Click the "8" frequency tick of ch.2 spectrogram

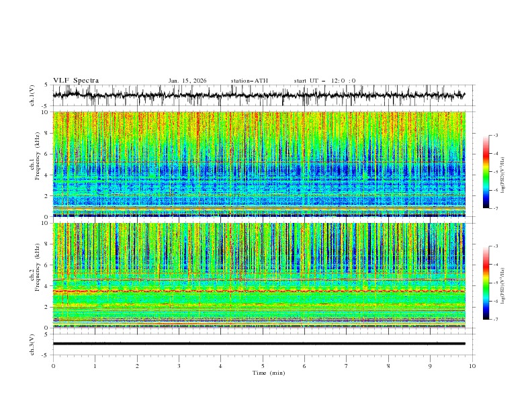(x=48, y=244)
